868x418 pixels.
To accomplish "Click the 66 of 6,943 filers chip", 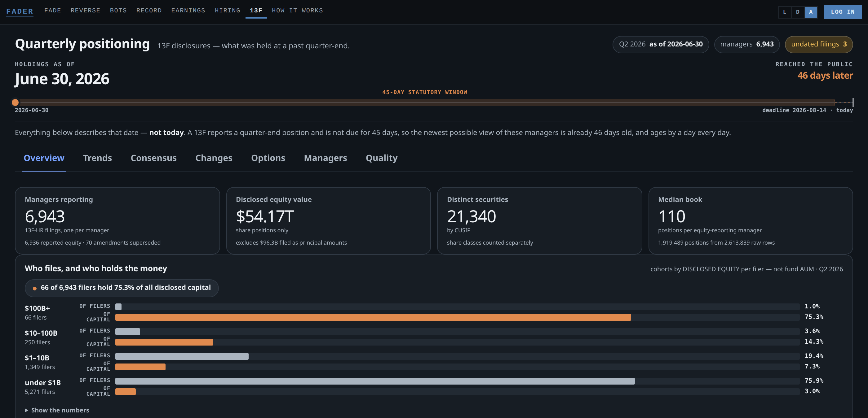I will [122, 288].
